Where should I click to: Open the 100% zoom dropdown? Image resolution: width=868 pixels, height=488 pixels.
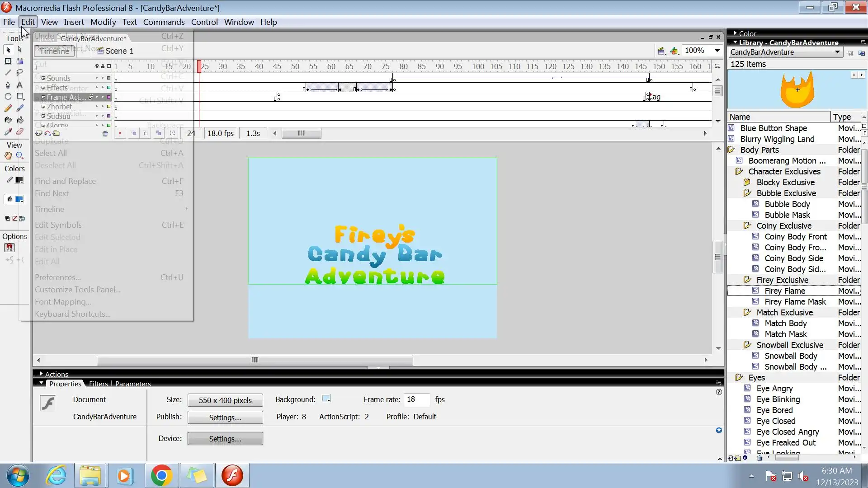717,51
